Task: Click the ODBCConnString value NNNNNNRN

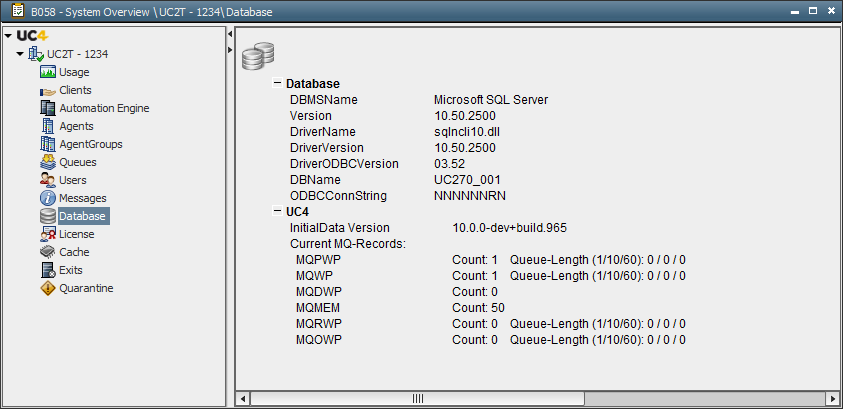Action: [x=469, y=196]
